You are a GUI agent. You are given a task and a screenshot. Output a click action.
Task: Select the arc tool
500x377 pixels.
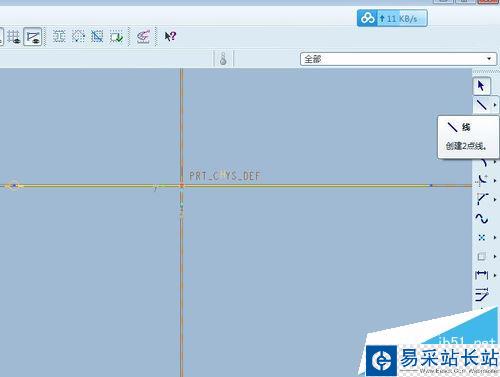coord(483,163)
